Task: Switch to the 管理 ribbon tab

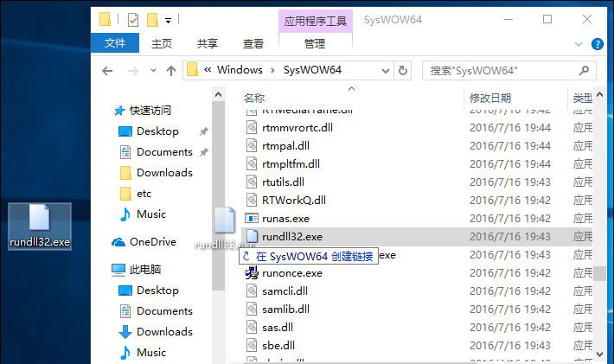Action: pos(315,43)
